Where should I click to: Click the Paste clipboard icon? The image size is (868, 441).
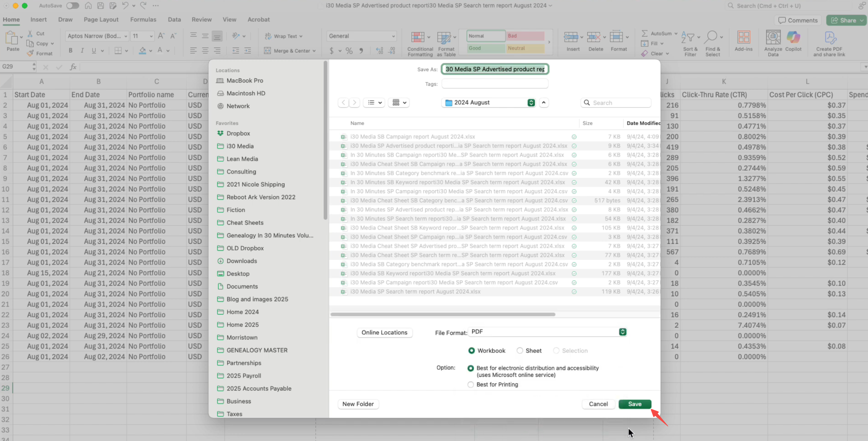click(11, 37)
